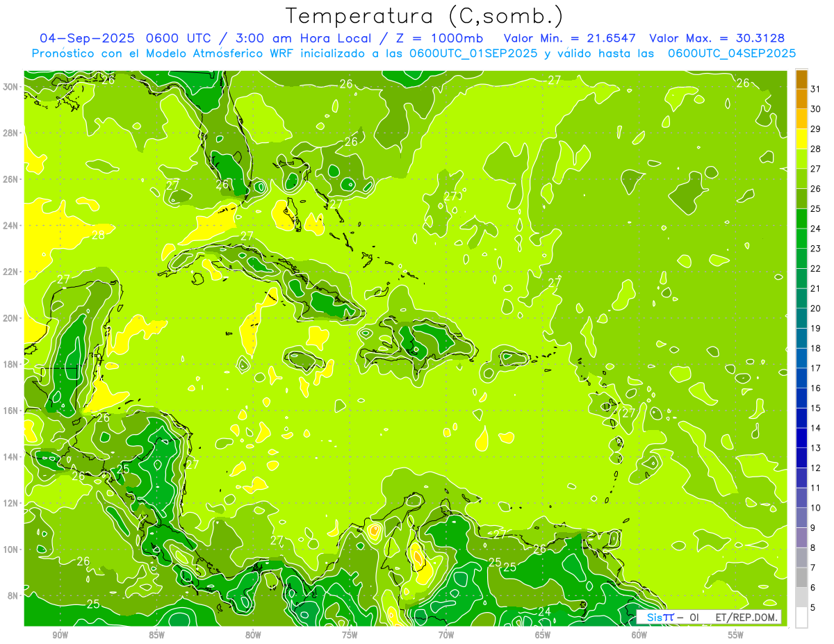The height and width of the screenshot is (644, 834).
Task: Click the teal legend band between 19 and 20
Action: click(801, 319)
